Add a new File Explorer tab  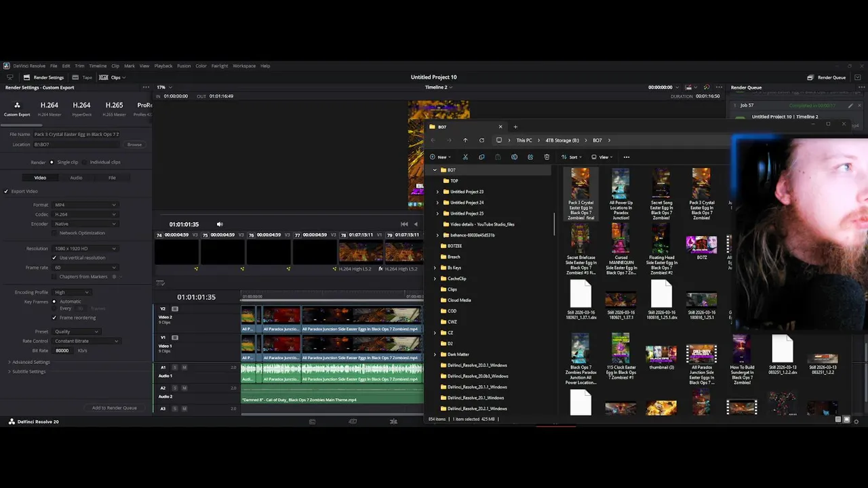515,127
